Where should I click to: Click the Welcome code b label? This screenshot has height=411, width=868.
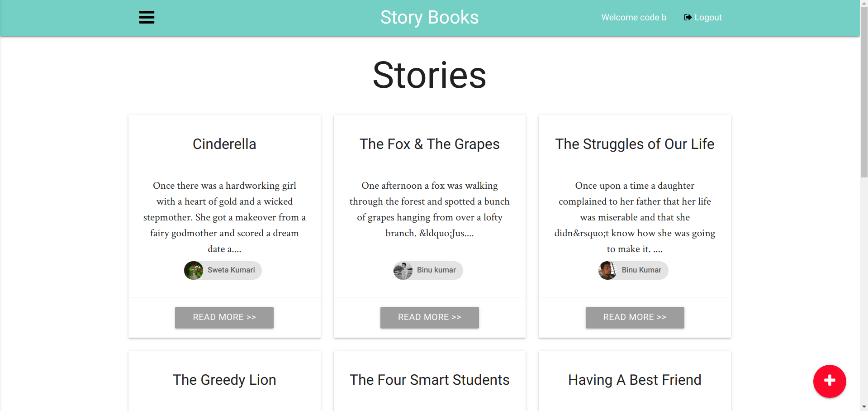tap(633, 17)
